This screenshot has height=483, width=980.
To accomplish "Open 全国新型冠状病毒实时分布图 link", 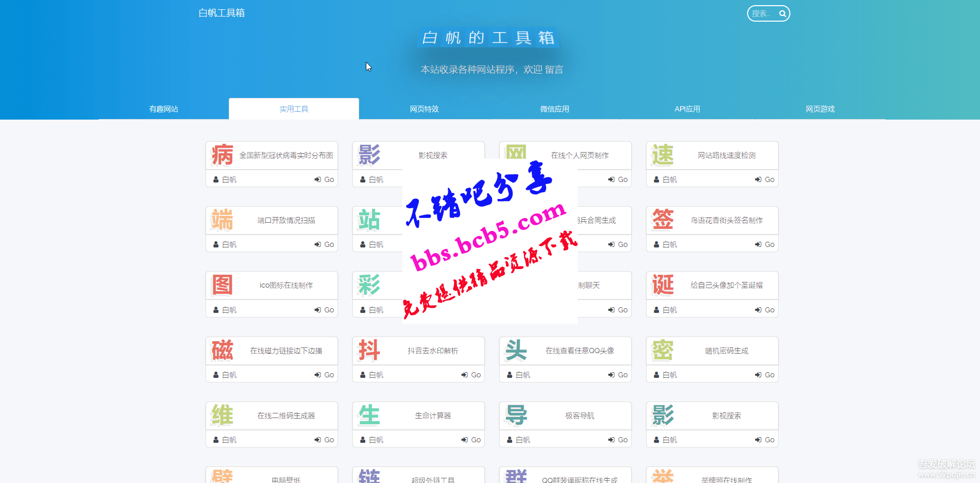I will tap(286, 155).
